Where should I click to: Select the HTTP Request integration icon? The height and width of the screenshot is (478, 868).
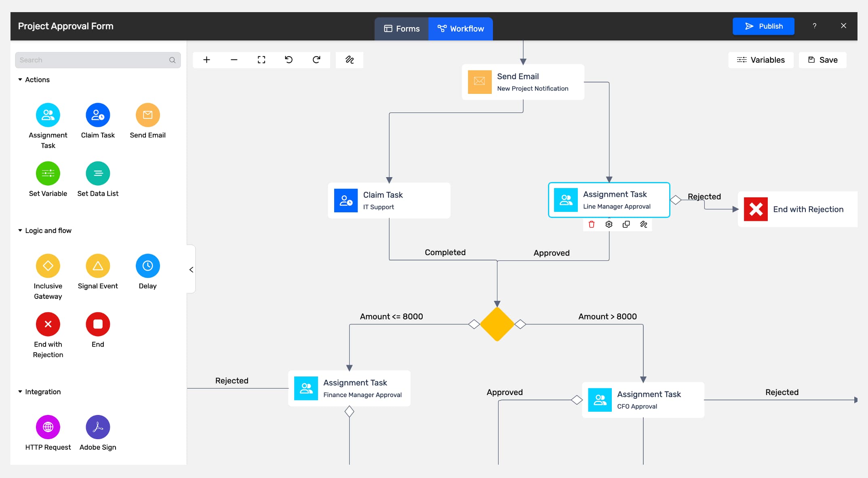click(48, 427)
